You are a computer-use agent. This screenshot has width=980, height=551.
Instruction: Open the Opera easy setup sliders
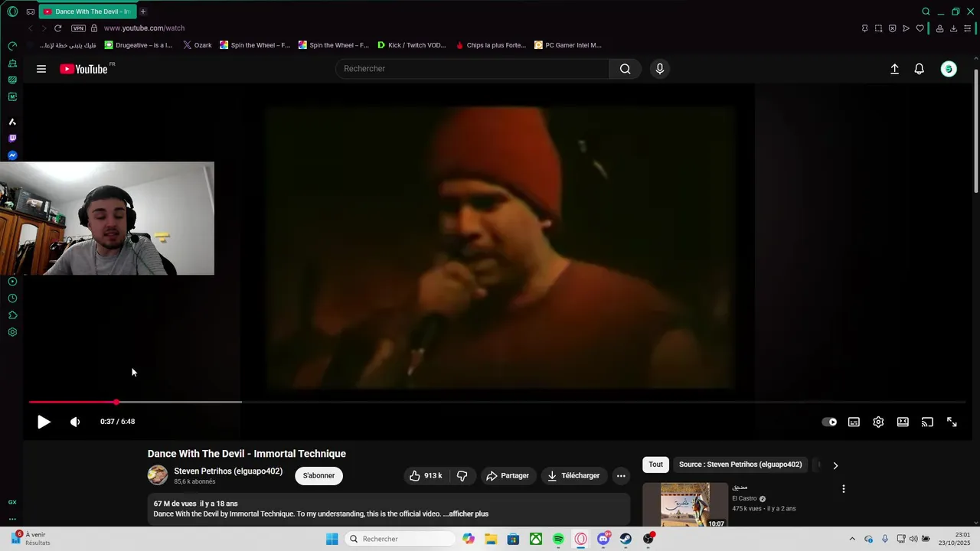point(967,28)
